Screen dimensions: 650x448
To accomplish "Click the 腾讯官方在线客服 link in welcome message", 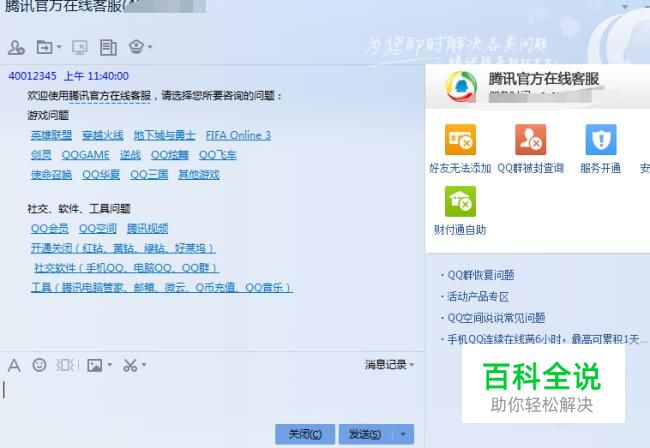I will point(109,96).
